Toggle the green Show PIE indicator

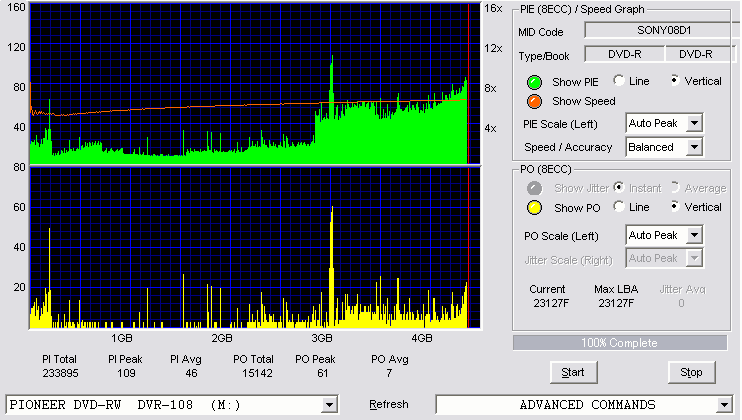click(534, 82)
